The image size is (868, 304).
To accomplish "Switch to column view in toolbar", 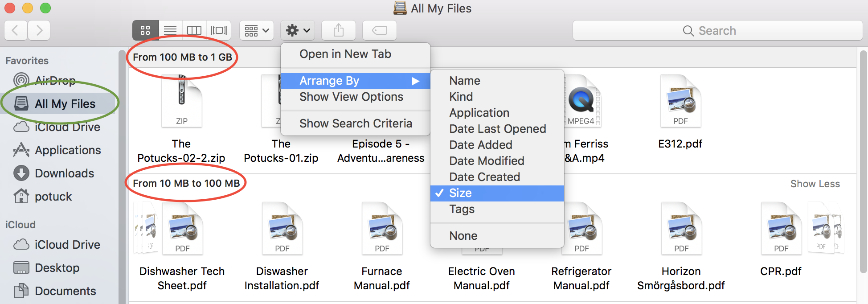I will (x=194, y=30).
